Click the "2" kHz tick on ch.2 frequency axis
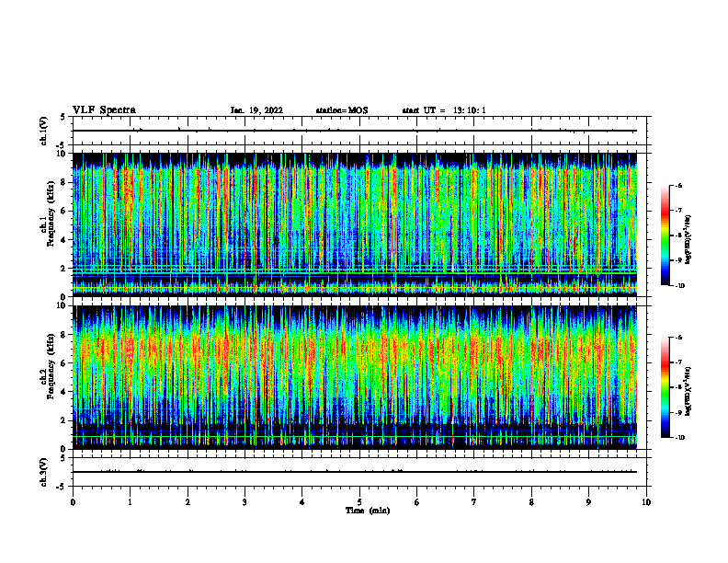728x563 pixels. pos(64,420)
